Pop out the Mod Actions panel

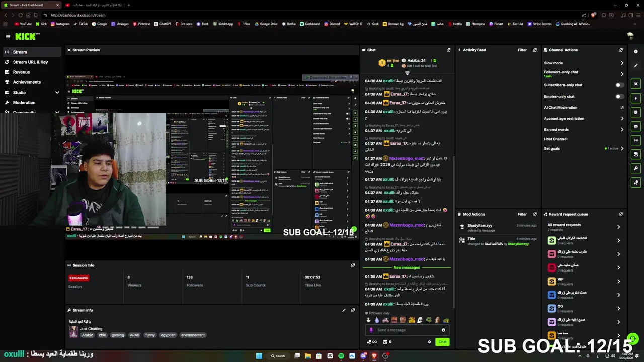coord(534,214)
